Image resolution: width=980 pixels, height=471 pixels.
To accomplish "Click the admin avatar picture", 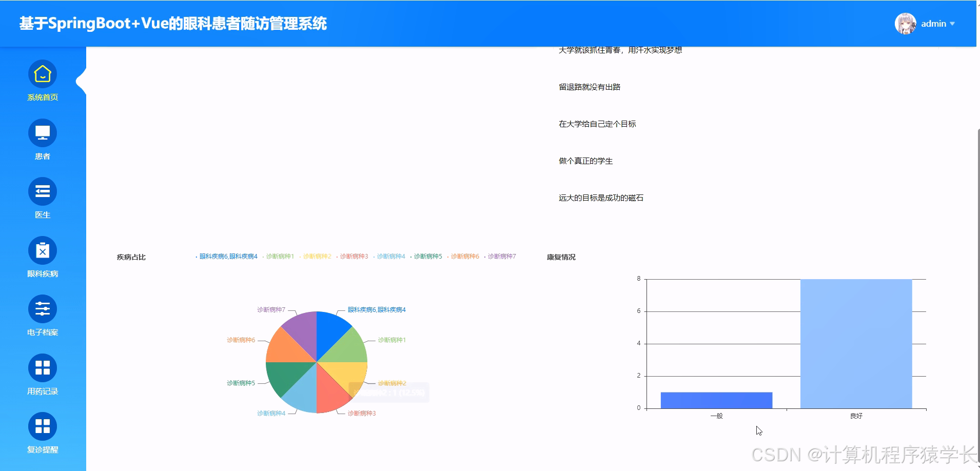I will [906, 23].
